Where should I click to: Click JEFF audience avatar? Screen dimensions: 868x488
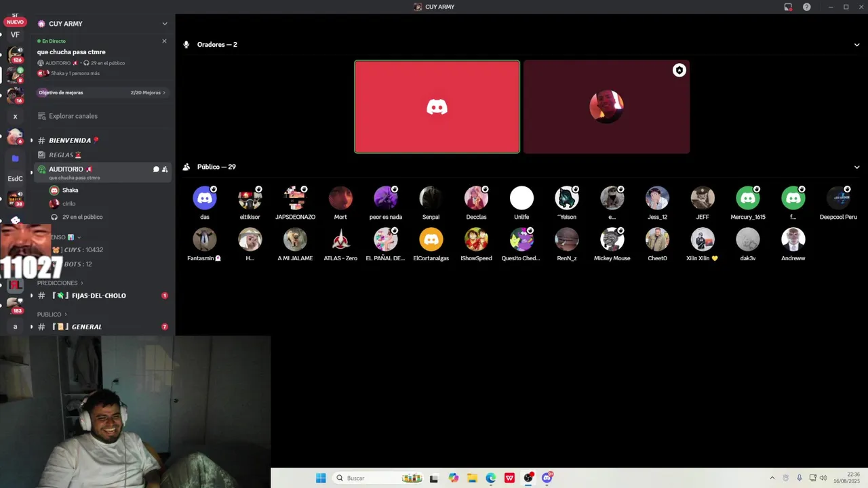(703, 198)
